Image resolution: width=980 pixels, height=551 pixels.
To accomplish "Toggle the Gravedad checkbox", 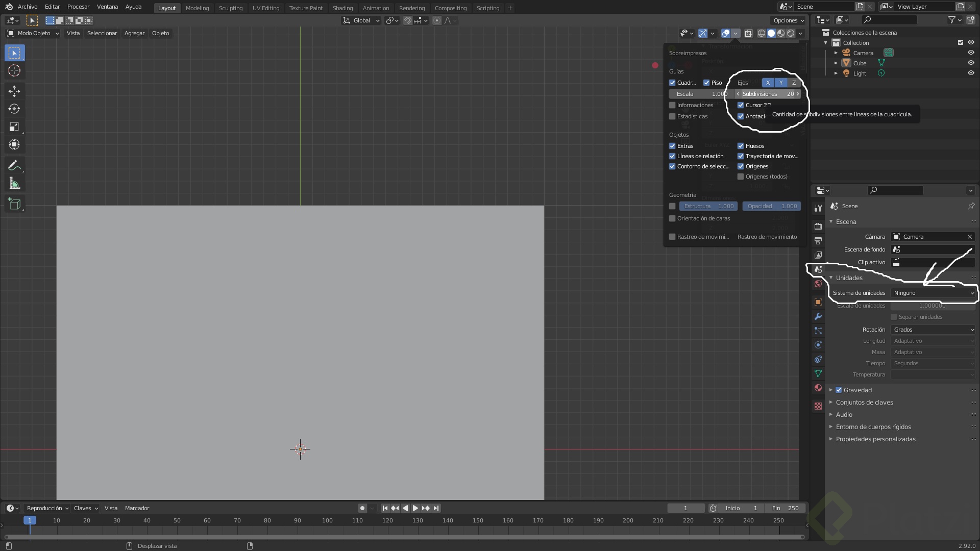I will click(839, 390).
